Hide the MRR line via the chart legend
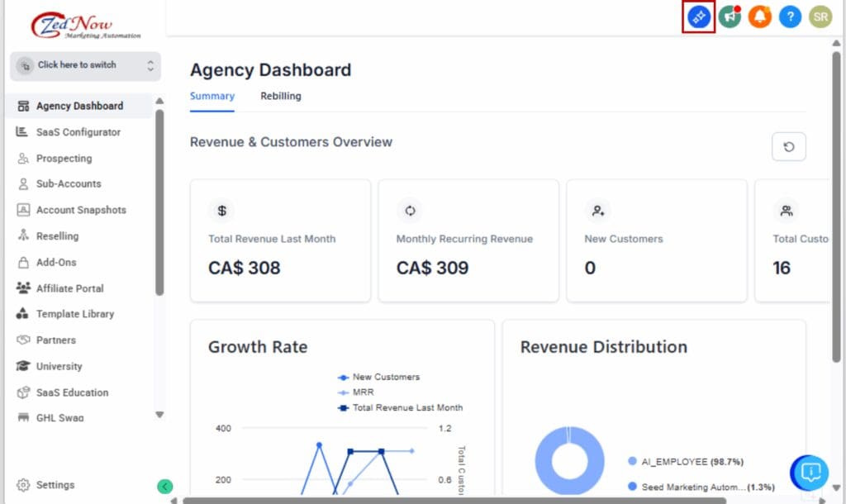Image resolution: width=846 pixels, height=504 pixels. (x=362, y=392)
